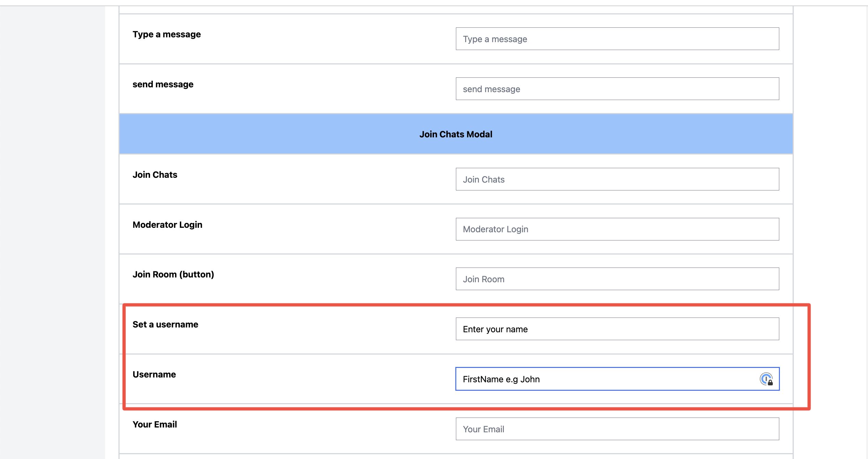Image resolution: width=868 pixels, height=459 pixels.
Task: Click the 'Join Chats' bold label
Action: pyautogui.click(x=155, y=175)
